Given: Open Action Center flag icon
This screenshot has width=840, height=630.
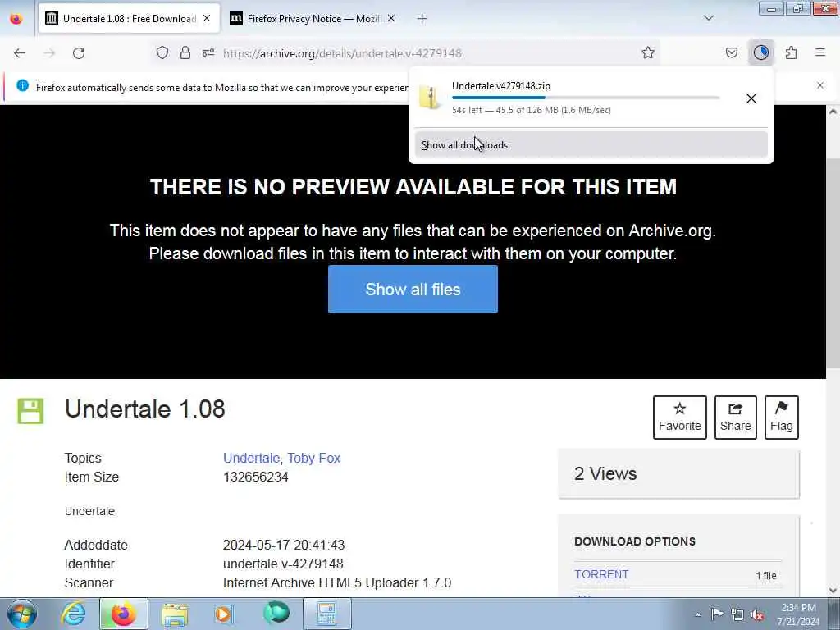Looking at the screenshot, I should coord(717,614).
